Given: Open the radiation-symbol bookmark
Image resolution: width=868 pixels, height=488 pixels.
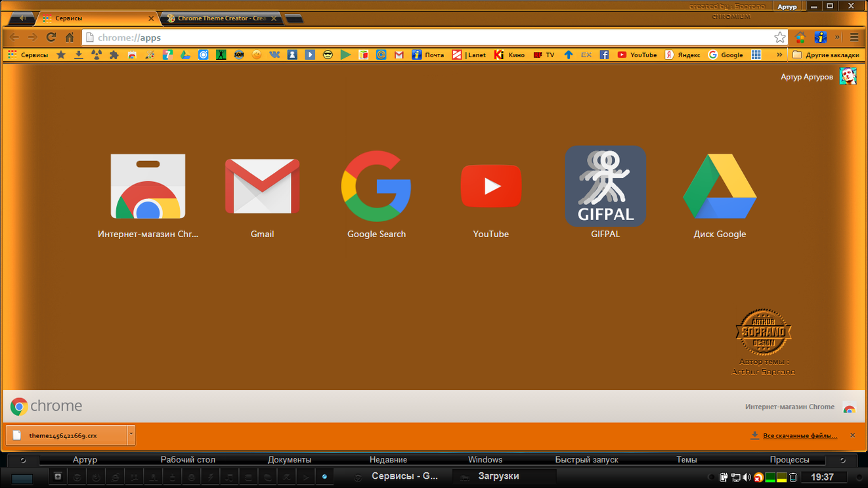Looking at the screenshot, I should [x=97, y=55].
